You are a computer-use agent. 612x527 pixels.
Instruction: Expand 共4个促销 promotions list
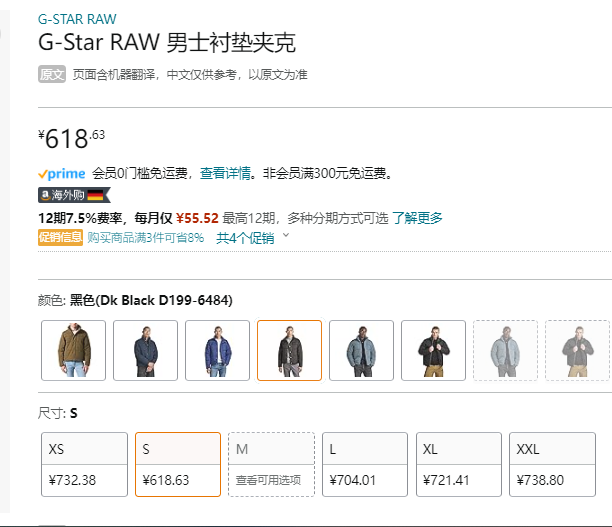point(245,238)
